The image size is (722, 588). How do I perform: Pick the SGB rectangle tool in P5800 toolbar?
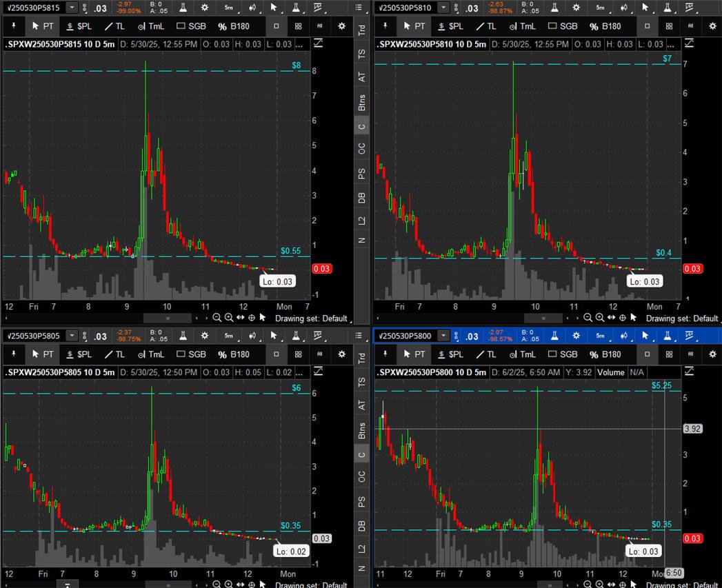[x=563, y=354]
